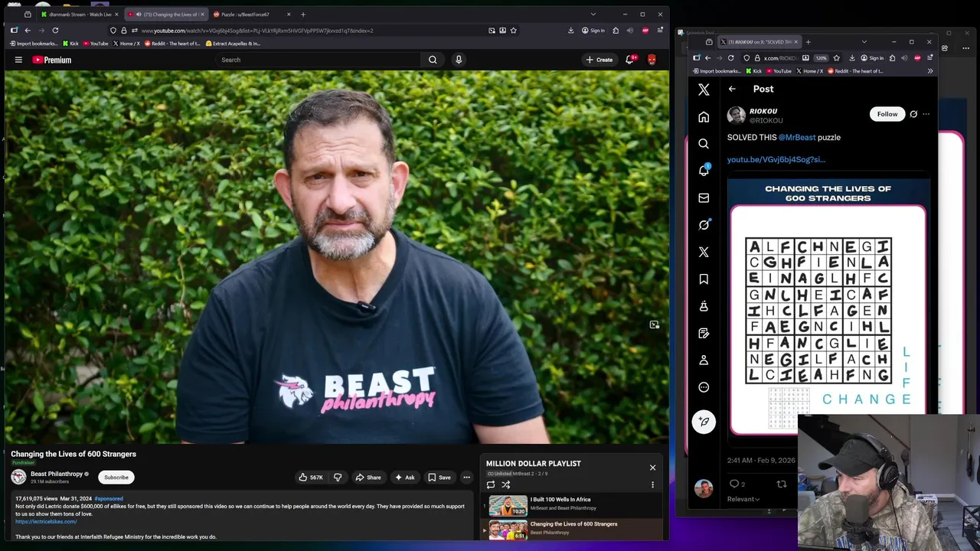This screenshot has height=551, width=980.
Task: Open downloads in YouTube browser window
Action: [571, 31]
